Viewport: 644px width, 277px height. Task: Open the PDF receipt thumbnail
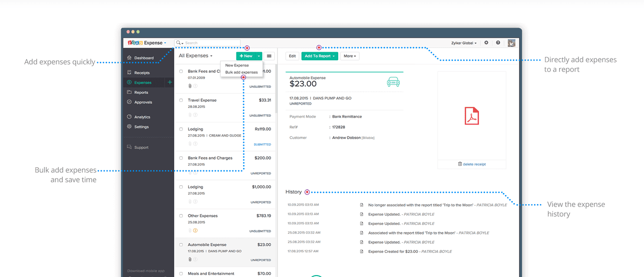click(472, 116)
